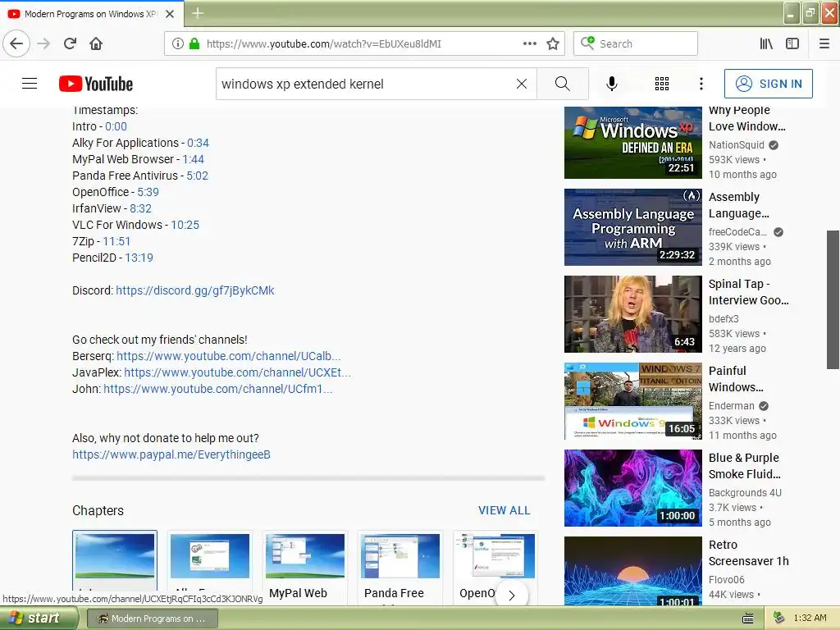Click the Enderman channel name

tap(731, 406)
